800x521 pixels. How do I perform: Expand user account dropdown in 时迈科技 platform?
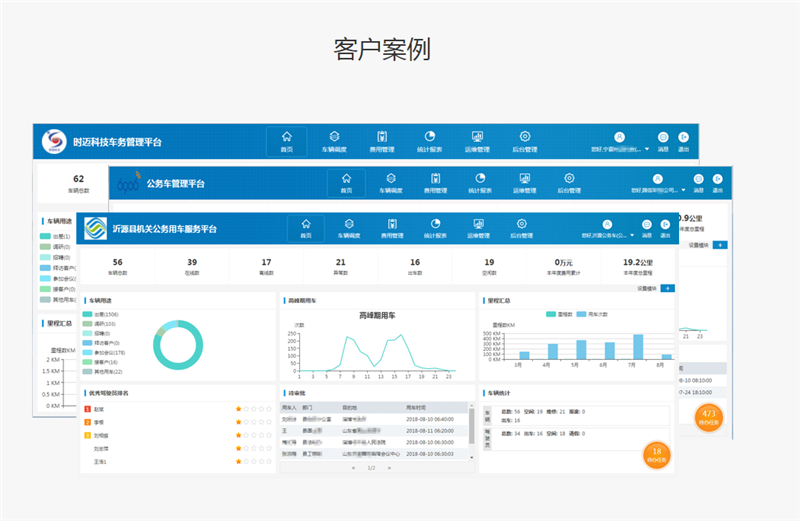tap(647, 149)
